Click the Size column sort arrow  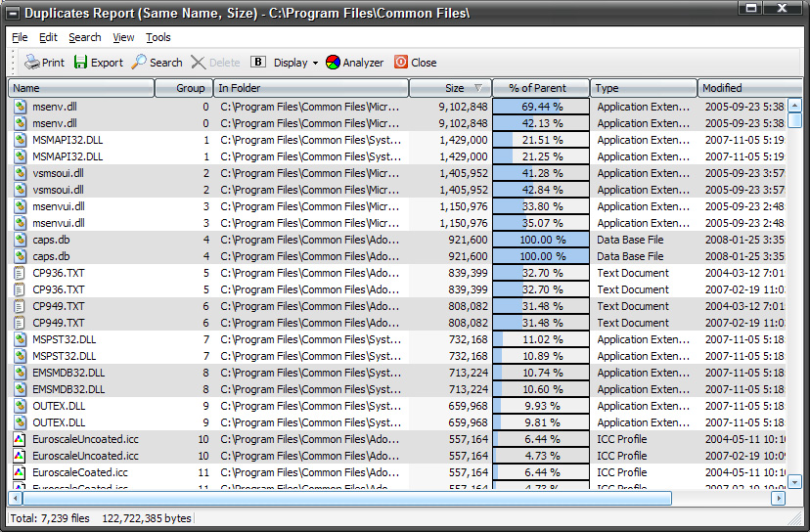[x=478, y=88]
